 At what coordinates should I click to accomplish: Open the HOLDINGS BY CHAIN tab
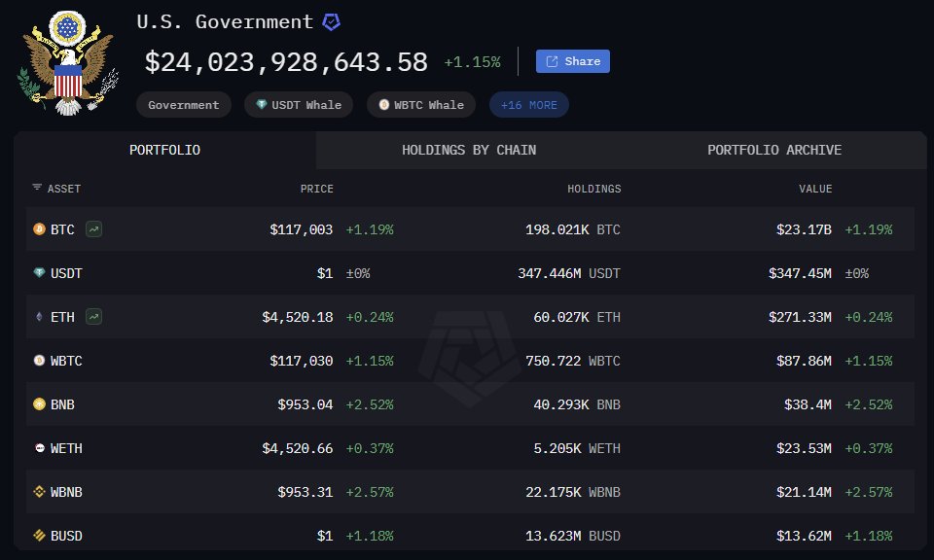[x=469, y=150]
